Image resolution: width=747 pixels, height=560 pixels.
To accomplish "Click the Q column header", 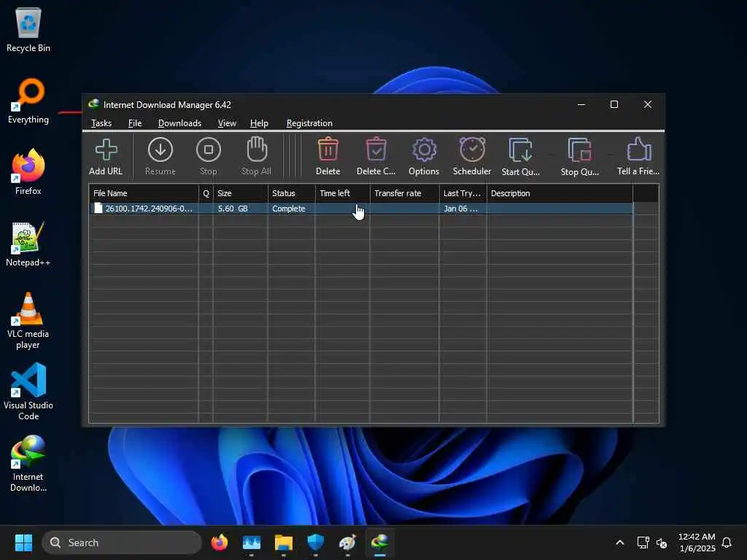I will (x=206, y=192).
